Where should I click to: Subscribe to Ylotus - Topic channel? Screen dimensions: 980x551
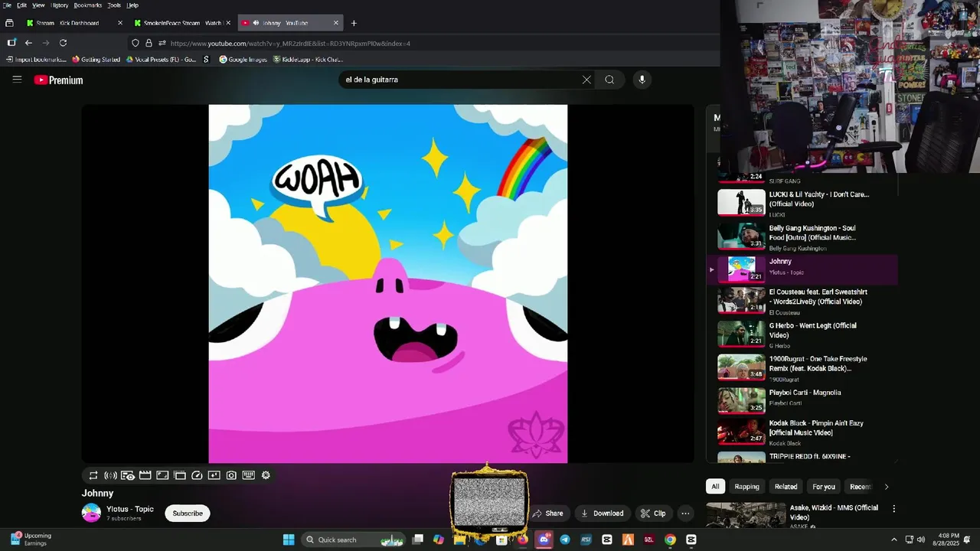(188, 514)
